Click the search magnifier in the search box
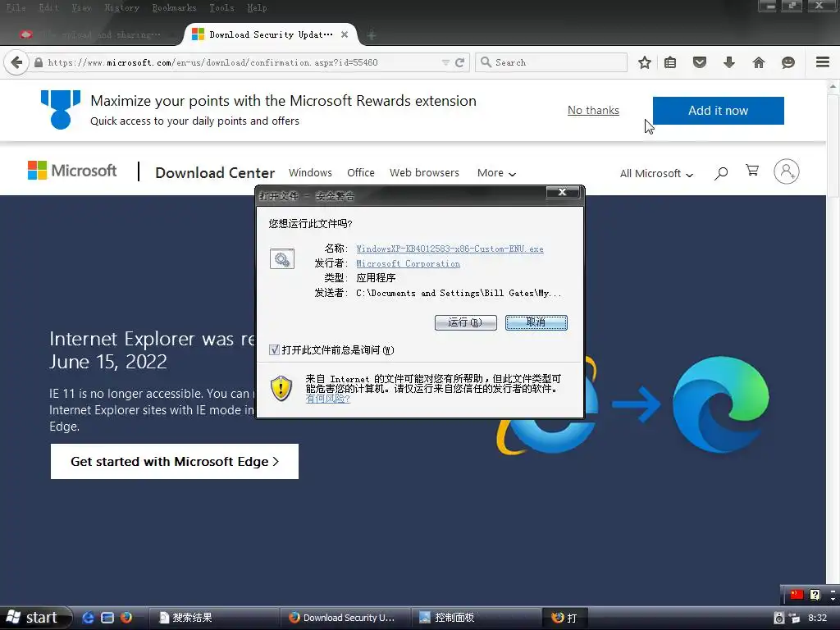 [486, 62]
